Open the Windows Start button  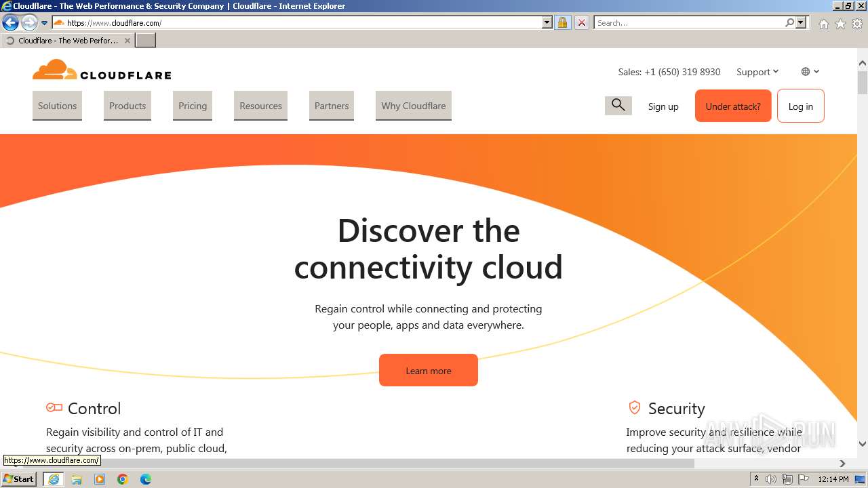pyautogui.click(x=18, y=479)
